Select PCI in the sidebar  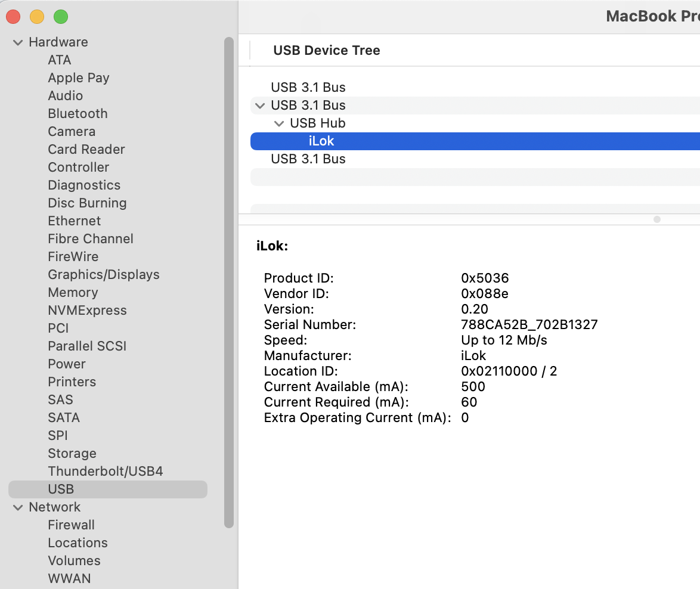click(x=58, y=328)
